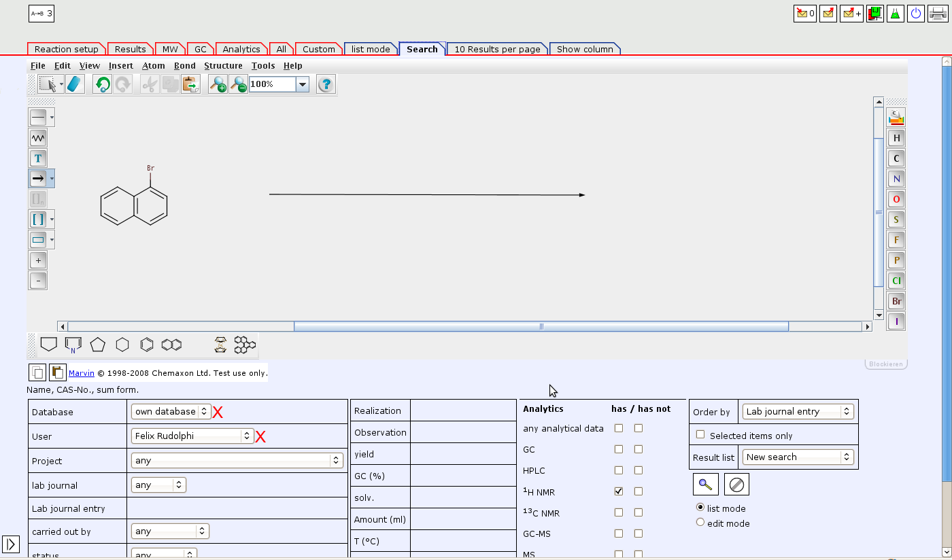
Task: Click the paste structure icon beside Marvin link
Action: coord(57,372)
